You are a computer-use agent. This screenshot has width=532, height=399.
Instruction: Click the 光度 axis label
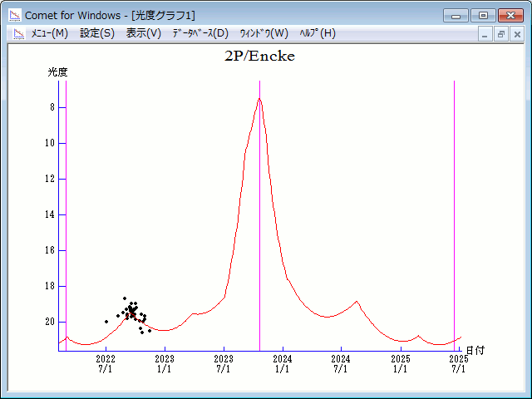(57, 72)
